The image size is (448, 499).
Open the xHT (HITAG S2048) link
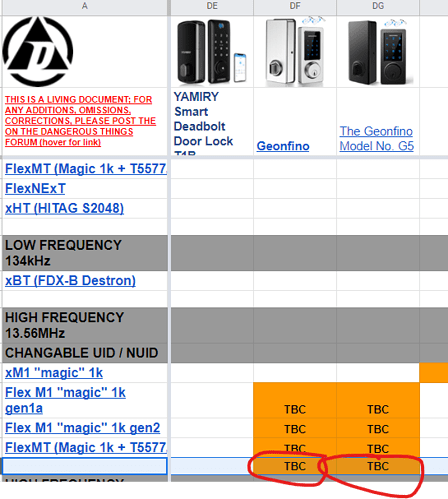point(64,208)
